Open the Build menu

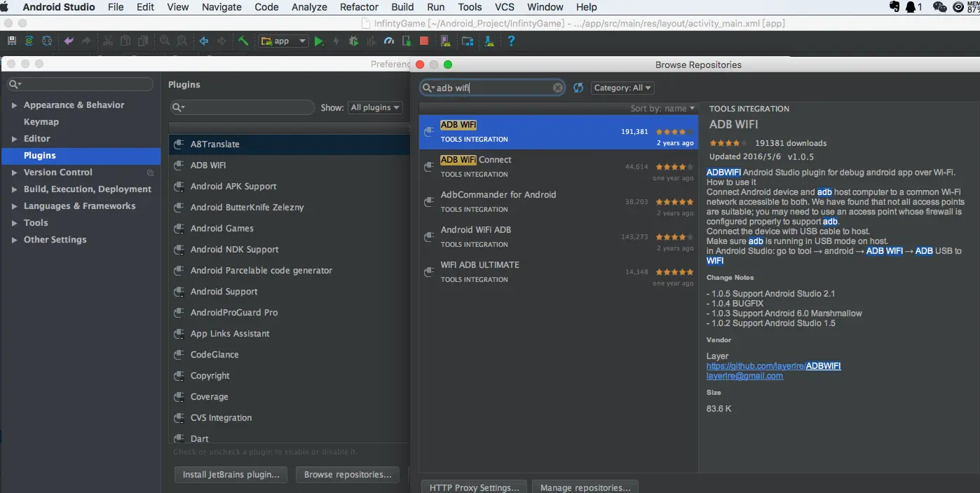pyautogui.click(x=402, y=7)
